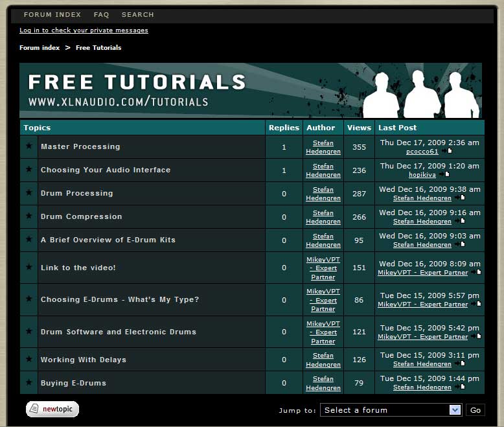Click star icon beside Working With Delays

[x=29, y=359]
